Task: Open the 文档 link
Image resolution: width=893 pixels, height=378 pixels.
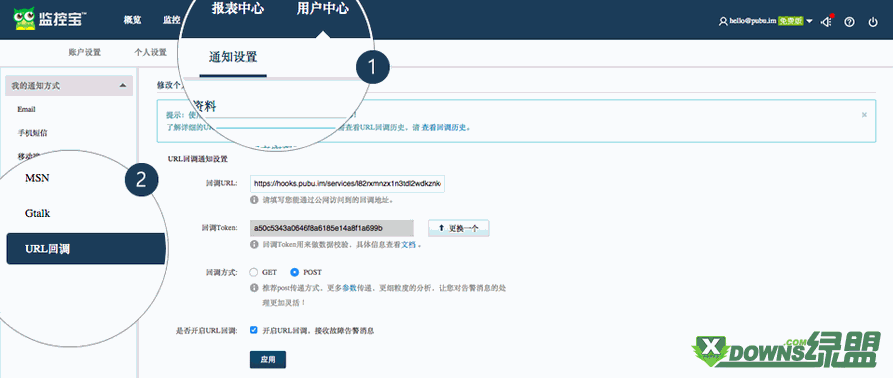Action: pos(409,245)
